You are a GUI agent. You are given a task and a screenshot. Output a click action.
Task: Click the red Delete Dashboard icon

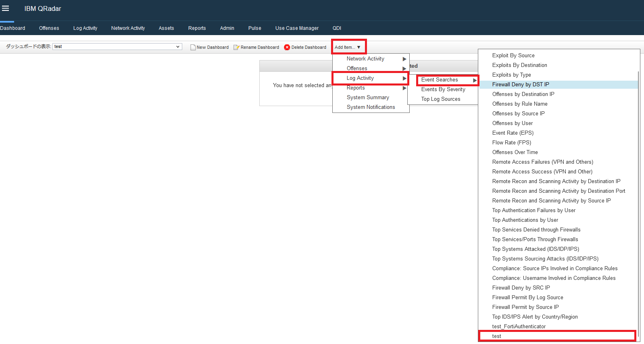287,47
